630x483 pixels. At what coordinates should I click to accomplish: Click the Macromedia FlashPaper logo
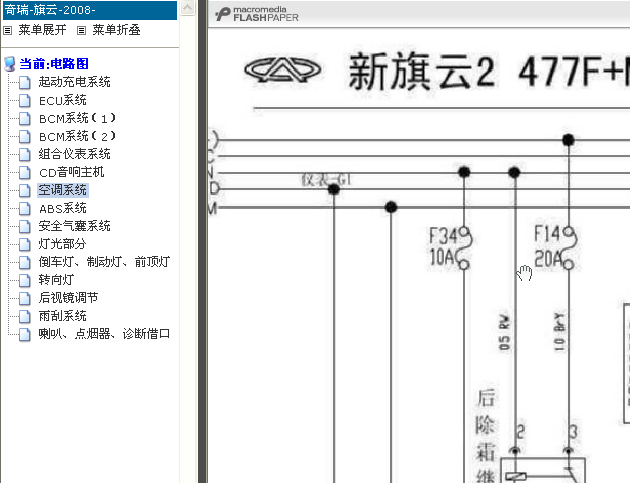click(x=257, y=14)
